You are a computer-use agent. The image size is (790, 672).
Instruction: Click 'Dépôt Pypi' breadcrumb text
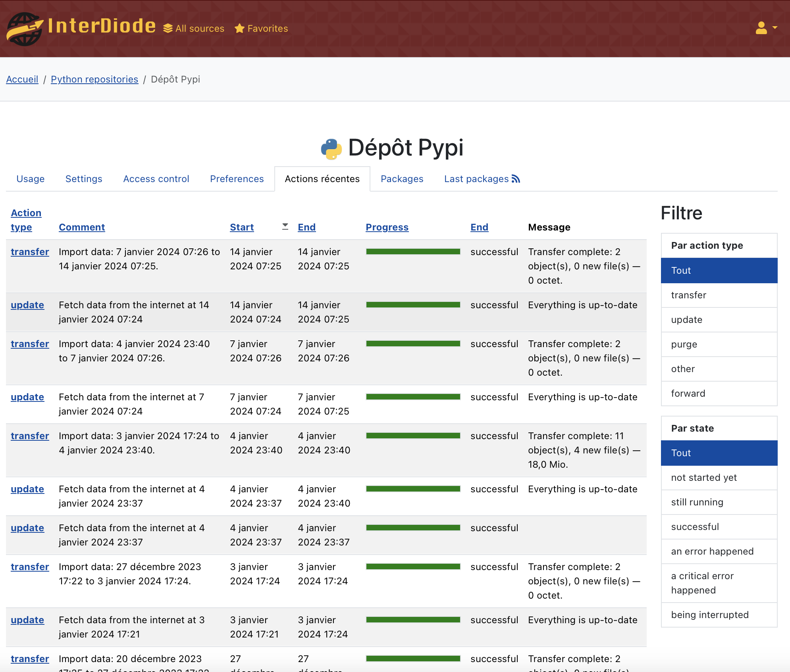tap(175, 79)
